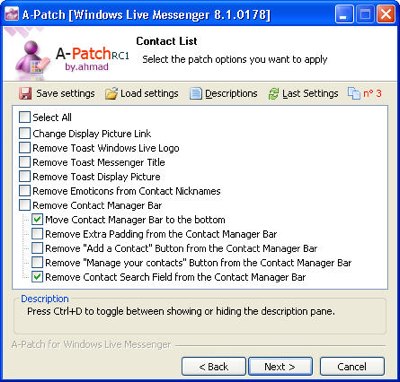This screenshot has height=382, width=400.
Task: Click the "by.ahmad" author text
Action: coord(87,67)
